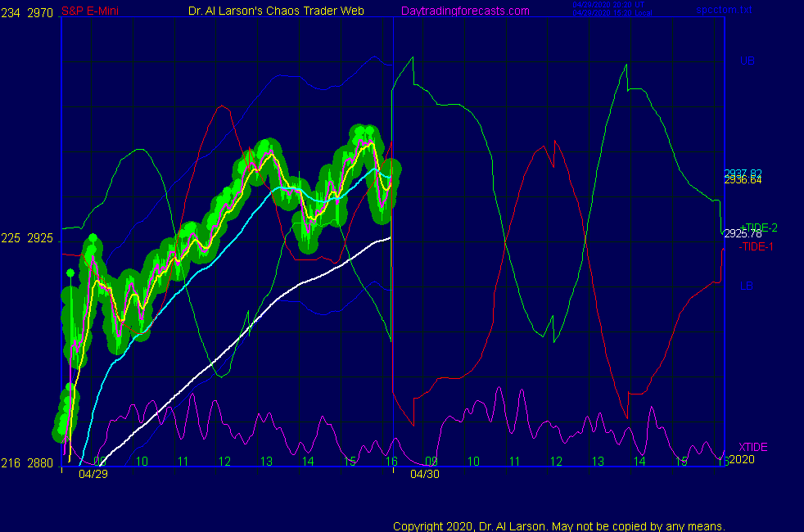Click the '11' hour label of the 04/30 session

(515, 462)
